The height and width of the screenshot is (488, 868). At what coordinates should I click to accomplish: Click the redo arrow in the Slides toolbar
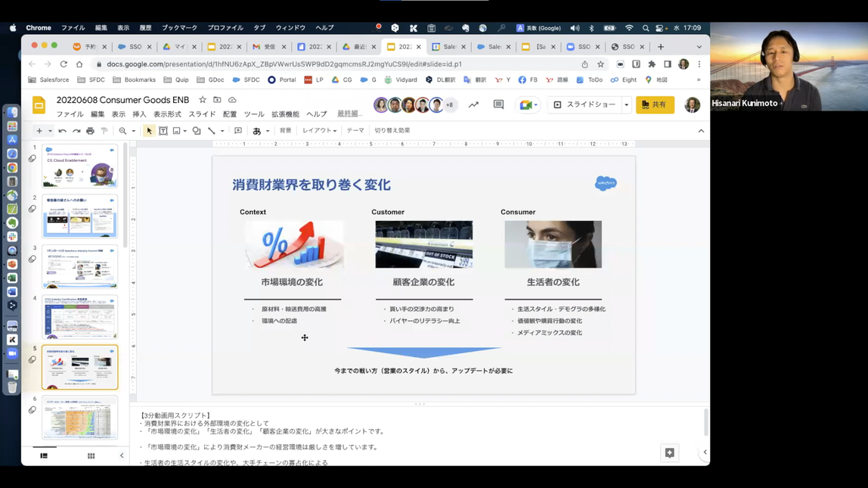[x=76, y=131]
